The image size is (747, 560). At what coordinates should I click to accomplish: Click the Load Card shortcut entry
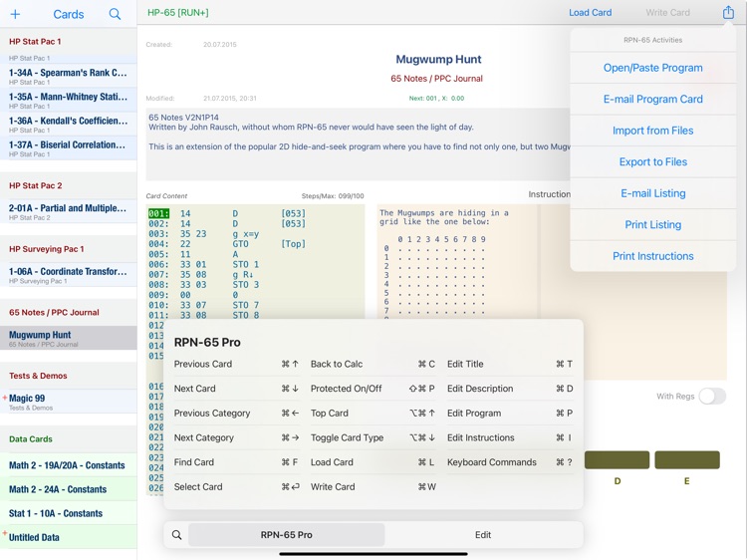coord(373,462)
